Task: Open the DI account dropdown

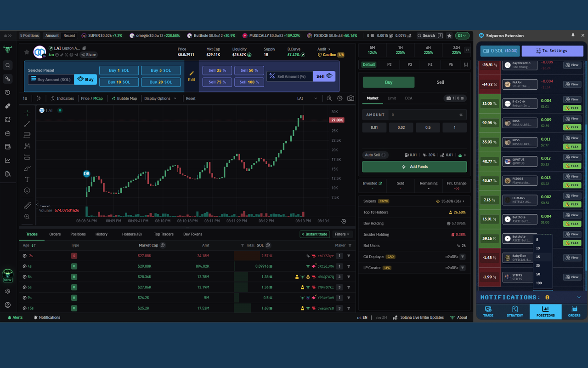Action: pos(462,35)
